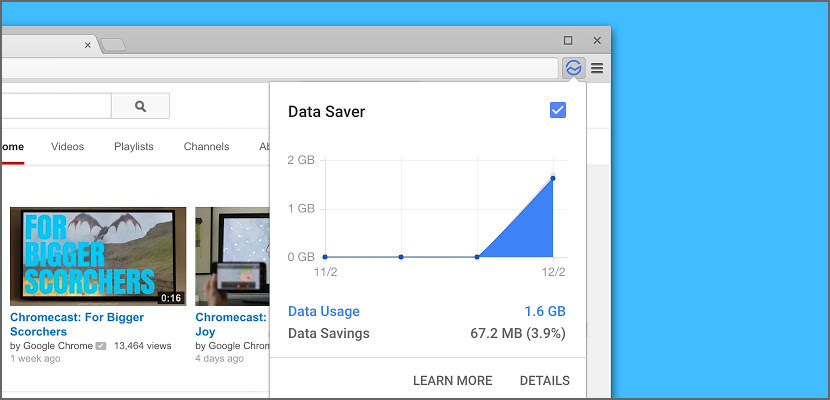Click the 11/2 data point on chart
Screen dimensions: 830x400
[x=325, y=257]
